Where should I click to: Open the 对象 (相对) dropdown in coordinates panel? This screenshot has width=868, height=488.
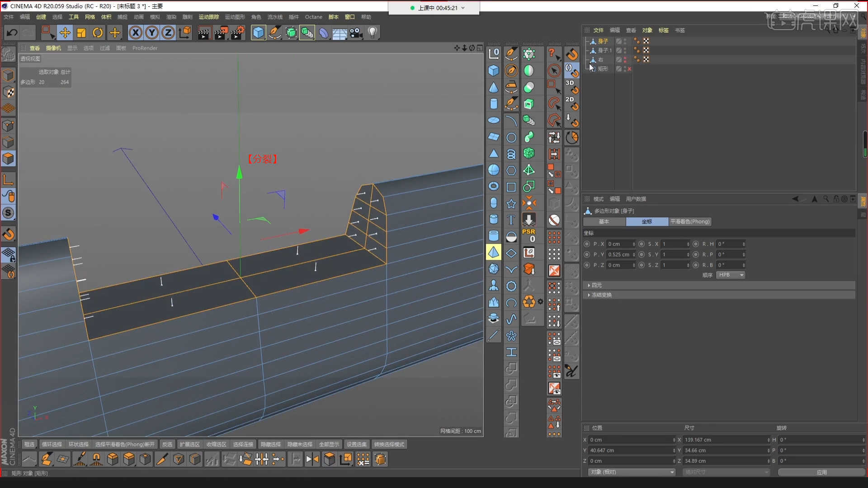point(632,472)
